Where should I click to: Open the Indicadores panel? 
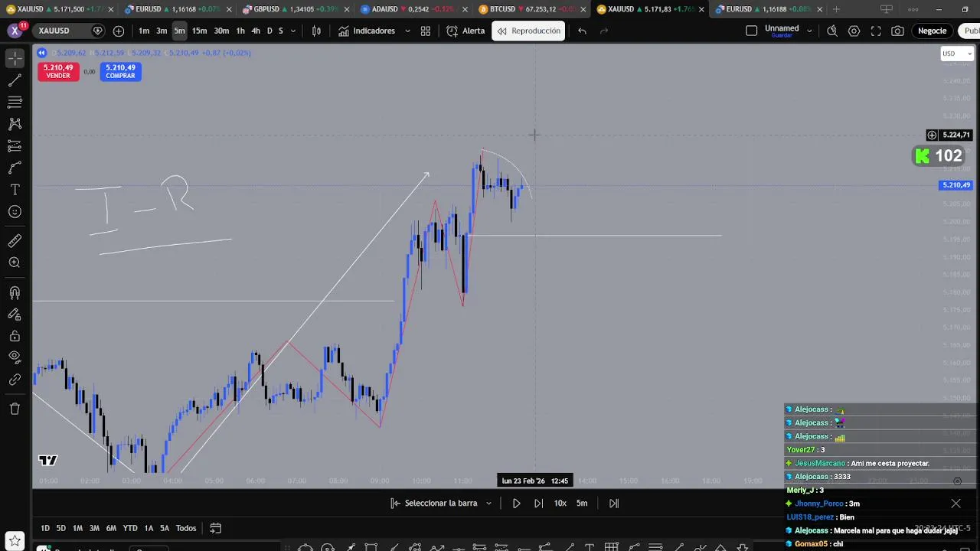(x=367, y=31)
